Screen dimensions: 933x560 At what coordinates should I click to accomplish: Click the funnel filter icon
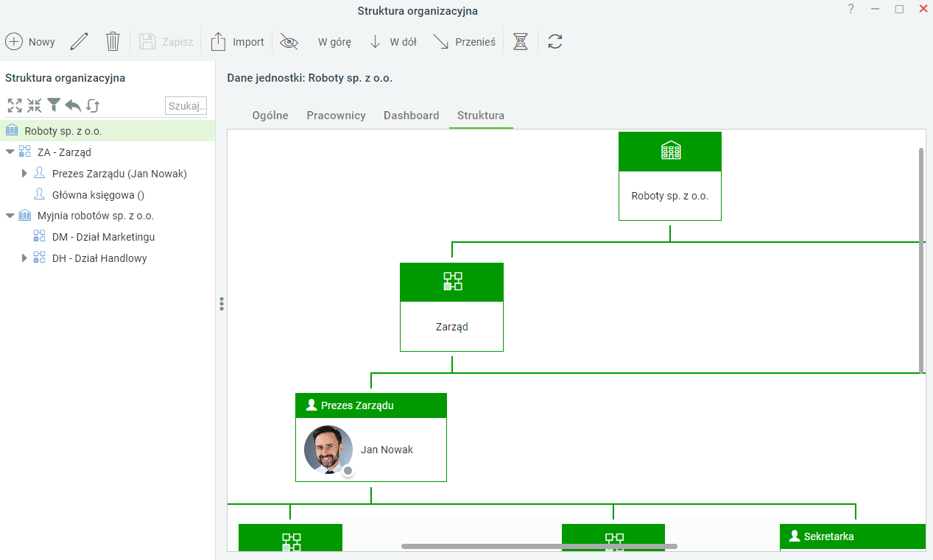[x=54, y=105]
